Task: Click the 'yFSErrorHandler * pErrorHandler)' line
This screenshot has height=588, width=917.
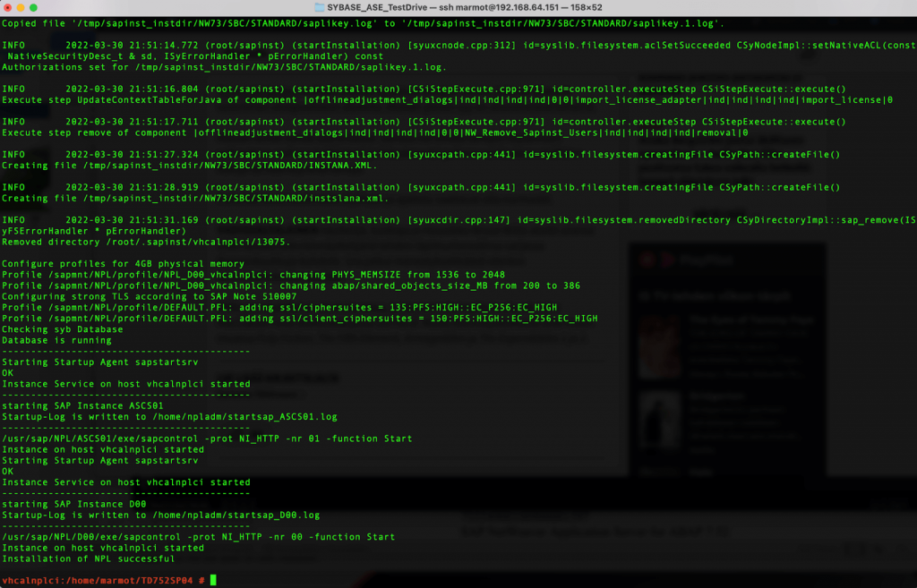Action: (x=94, y=231)
